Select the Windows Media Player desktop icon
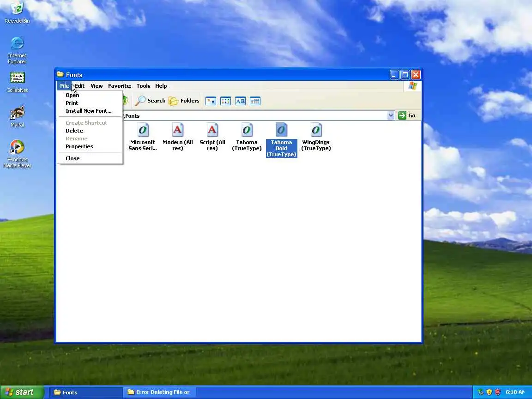 point(17,154)
